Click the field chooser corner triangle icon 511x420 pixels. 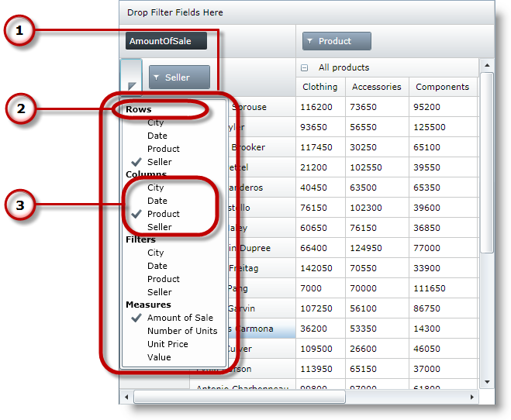point(132,85)
